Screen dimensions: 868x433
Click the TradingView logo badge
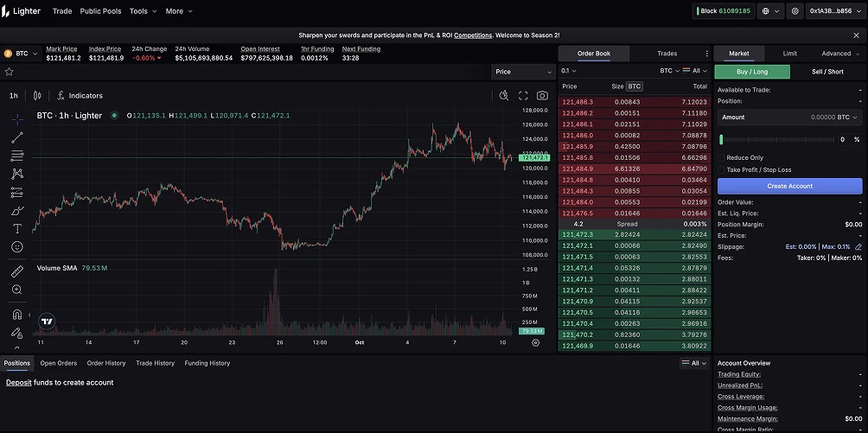click(47, 322)
